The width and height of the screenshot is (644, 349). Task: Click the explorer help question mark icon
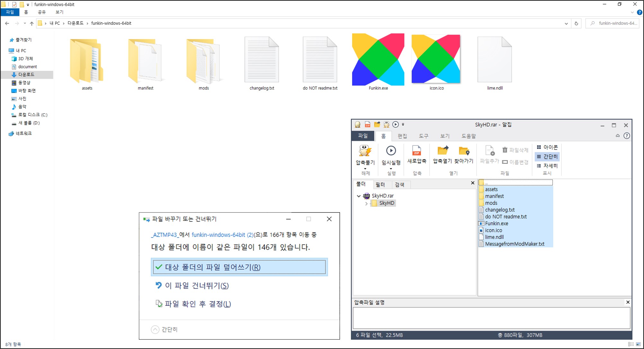pyautogui.click(x=640, y=12)
